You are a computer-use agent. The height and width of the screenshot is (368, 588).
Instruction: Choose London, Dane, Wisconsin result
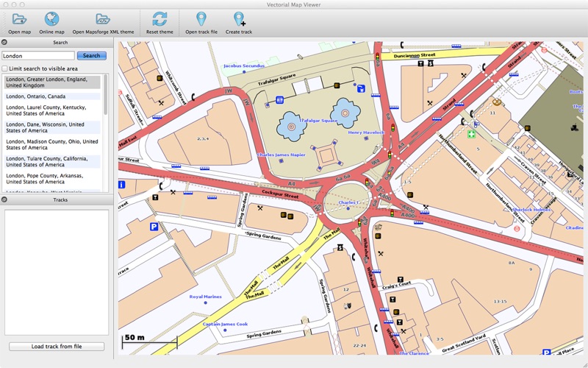click(x=52, y=127)
